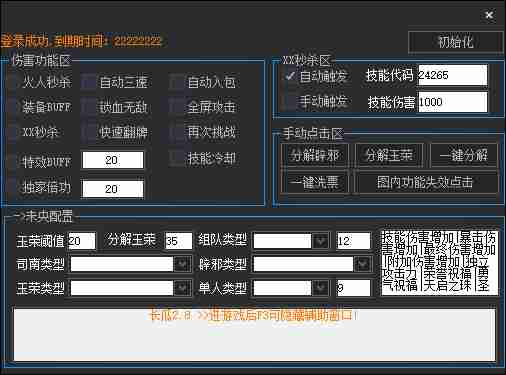
Task: Open the 玉荣类型 dropdown list
Action: pos(182,288)
